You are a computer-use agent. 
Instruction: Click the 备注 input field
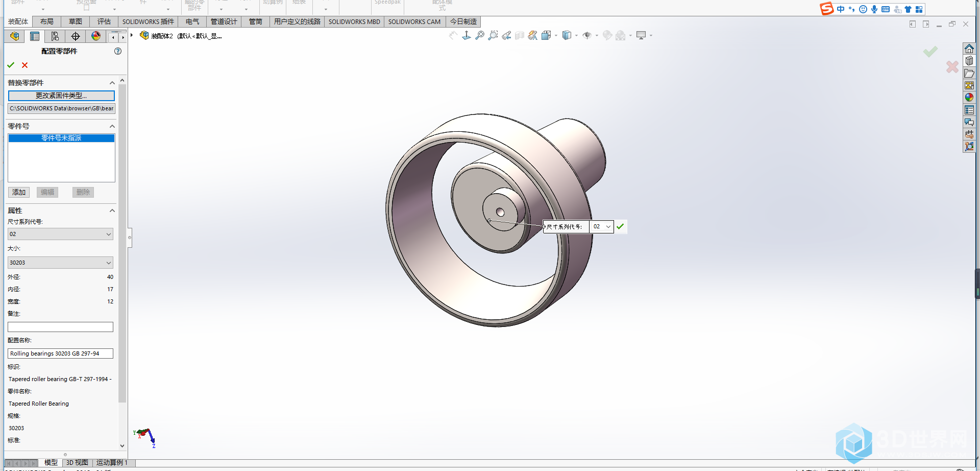60,327
